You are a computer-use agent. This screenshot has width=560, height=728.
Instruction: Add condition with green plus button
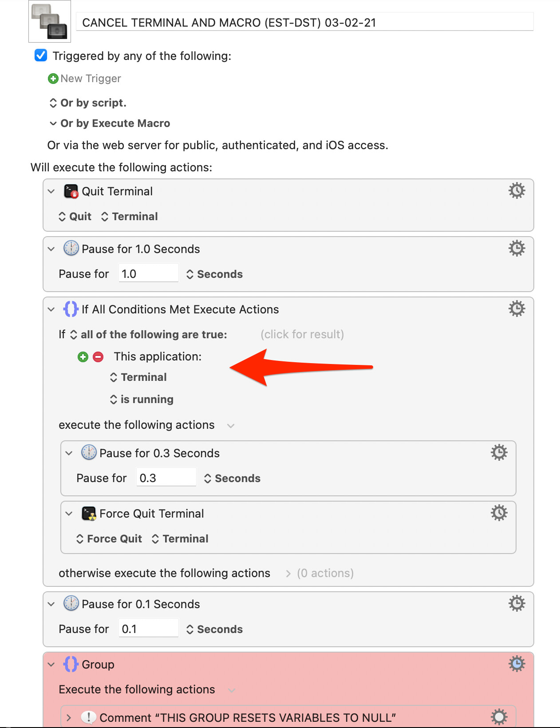click(x=83, y=357)
